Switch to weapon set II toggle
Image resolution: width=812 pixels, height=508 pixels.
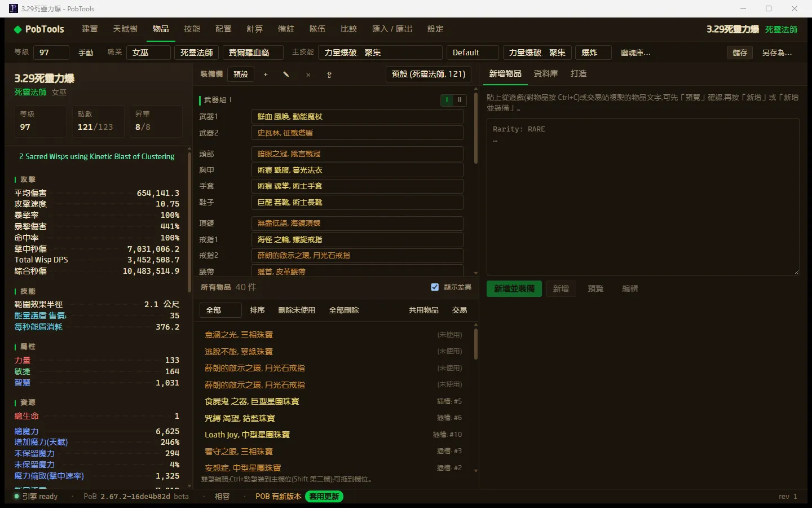coord(460,100)
